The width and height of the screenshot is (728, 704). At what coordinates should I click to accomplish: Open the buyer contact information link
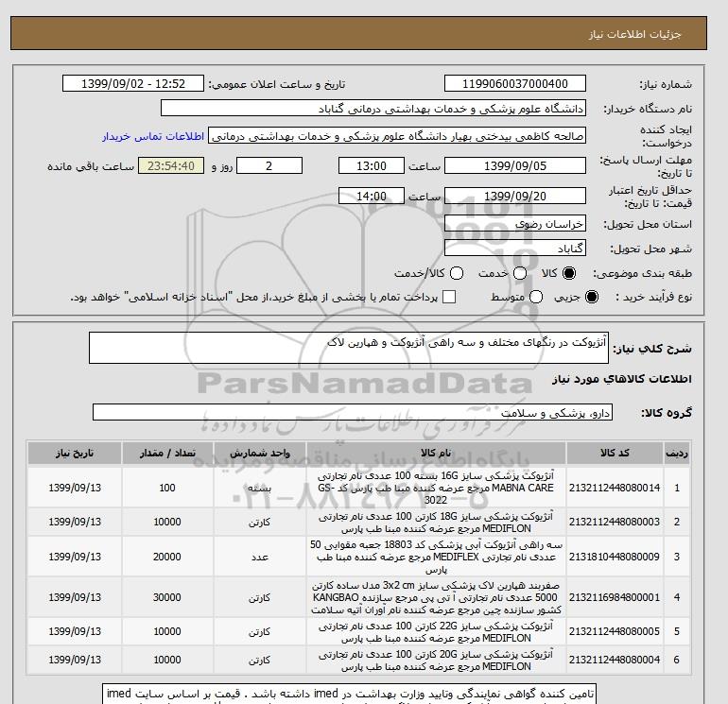[x=153, y=136]
